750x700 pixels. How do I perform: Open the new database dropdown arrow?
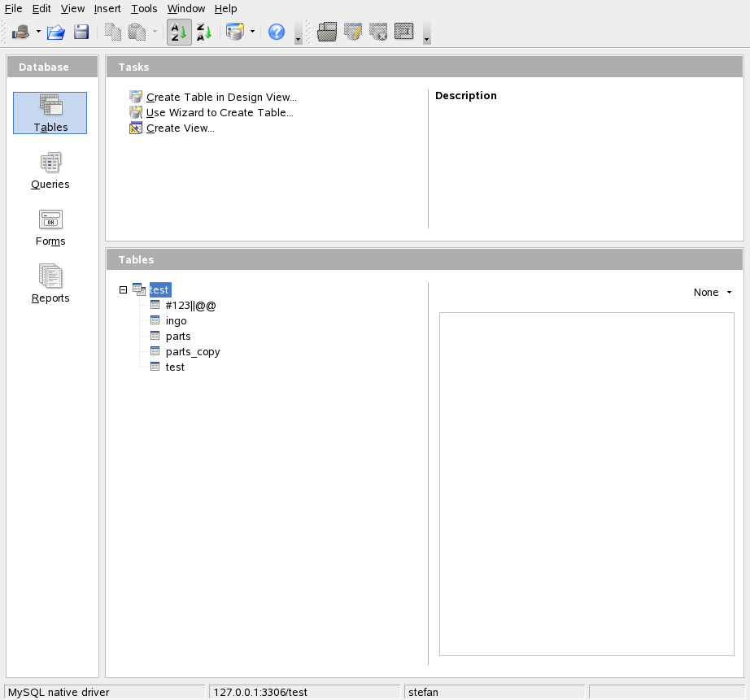(38, 33)
